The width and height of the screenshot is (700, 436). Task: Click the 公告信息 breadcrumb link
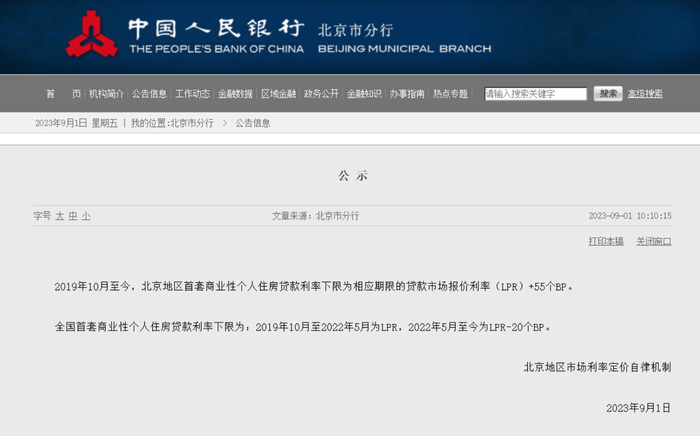coord(253,123)
